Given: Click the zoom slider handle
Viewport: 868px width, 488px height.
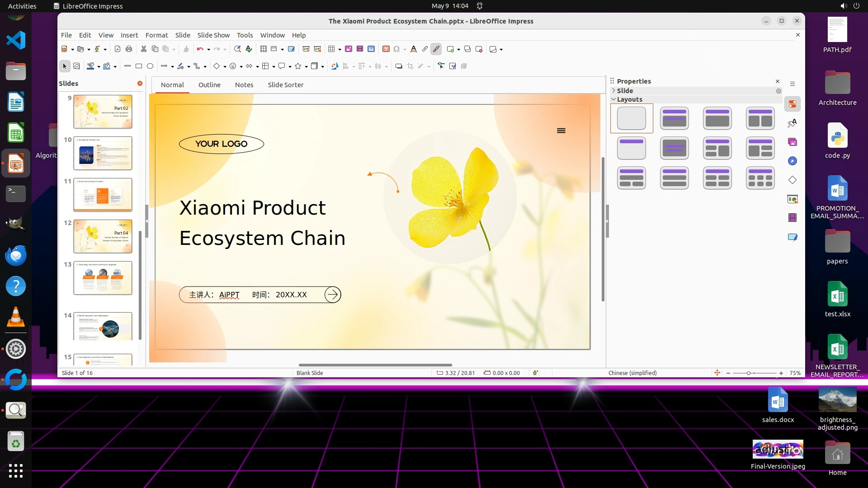Looking at the screenshot, I should pyautogui.click(x=749, y=373).
